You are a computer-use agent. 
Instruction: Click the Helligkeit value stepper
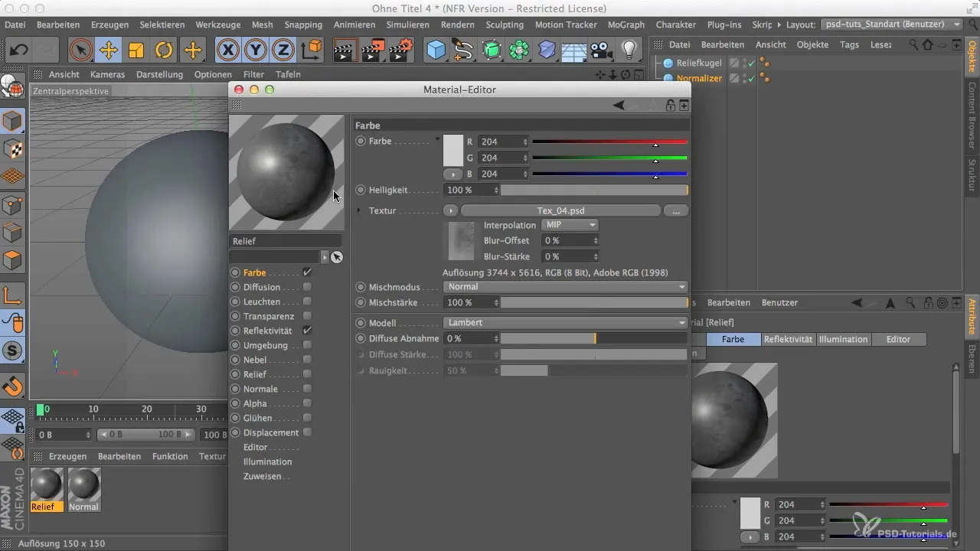[x=497, y=190]
